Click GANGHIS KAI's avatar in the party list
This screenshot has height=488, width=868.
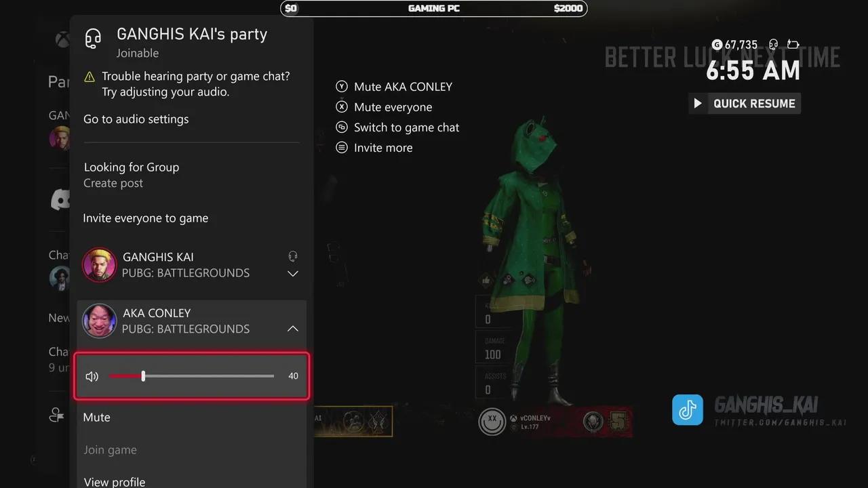pyautogui.click(x=99, y=265)
